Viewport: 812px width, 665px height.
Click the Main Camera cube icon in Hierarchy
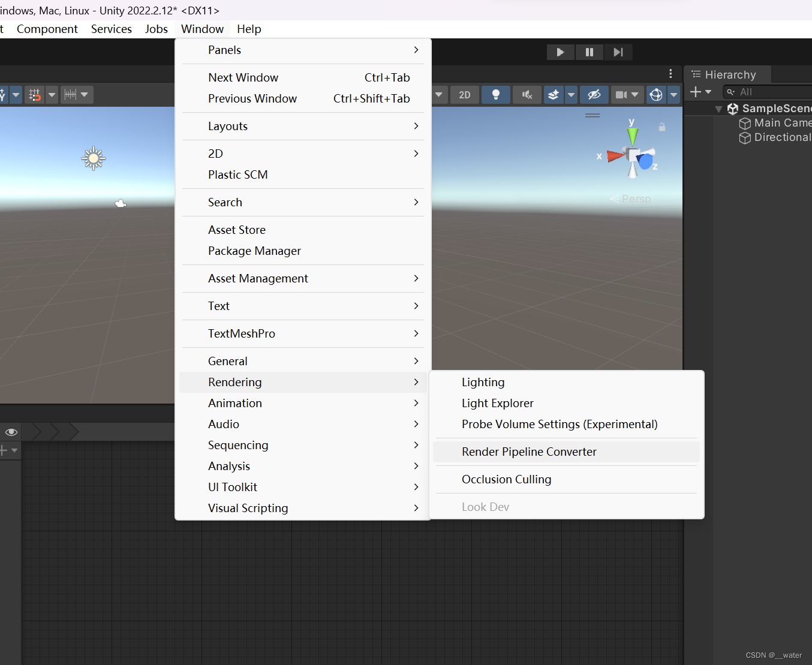pyautogui.click(x=745, y=123)
